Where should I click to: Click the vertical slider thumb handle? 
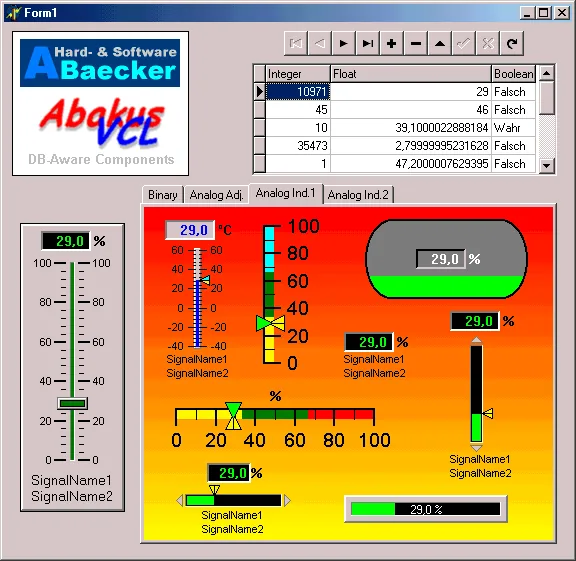click(x=72, y=403)
